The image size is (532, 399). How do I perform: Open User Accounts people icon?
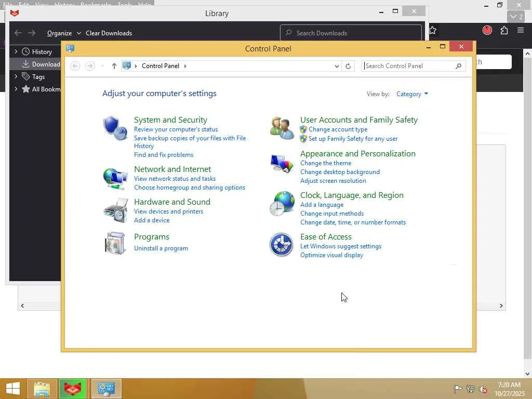click(x=282, y=128)
